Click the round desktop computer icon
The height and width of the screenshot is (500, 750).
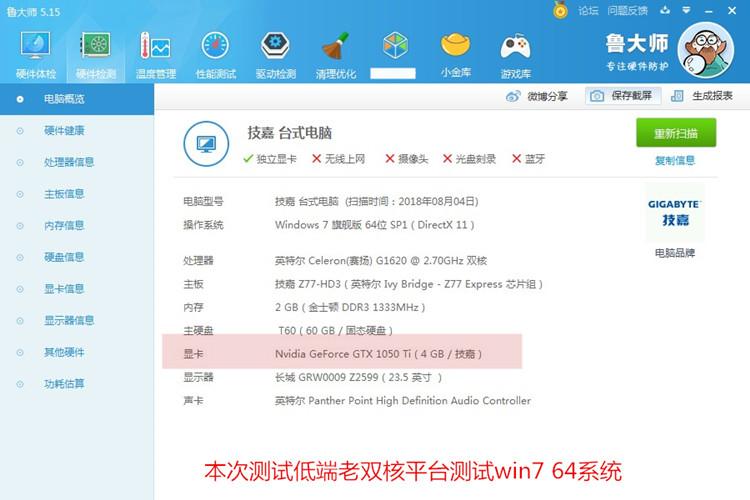[x=206, y=144]
